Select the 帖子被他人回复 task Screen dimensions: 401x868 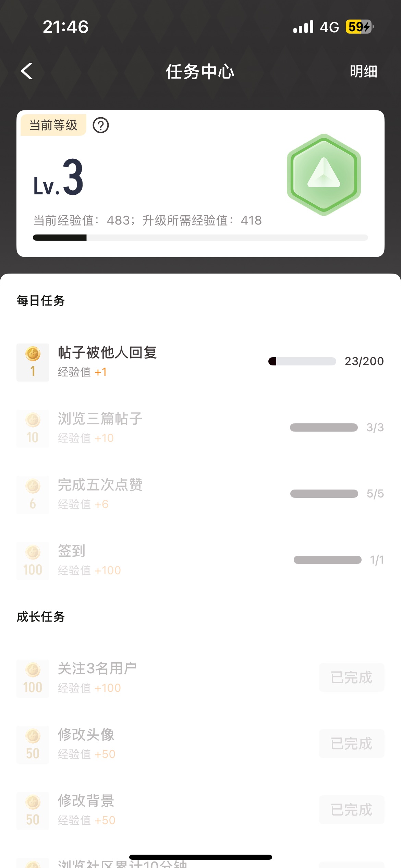pyautogui.click(x=107, y=353)
